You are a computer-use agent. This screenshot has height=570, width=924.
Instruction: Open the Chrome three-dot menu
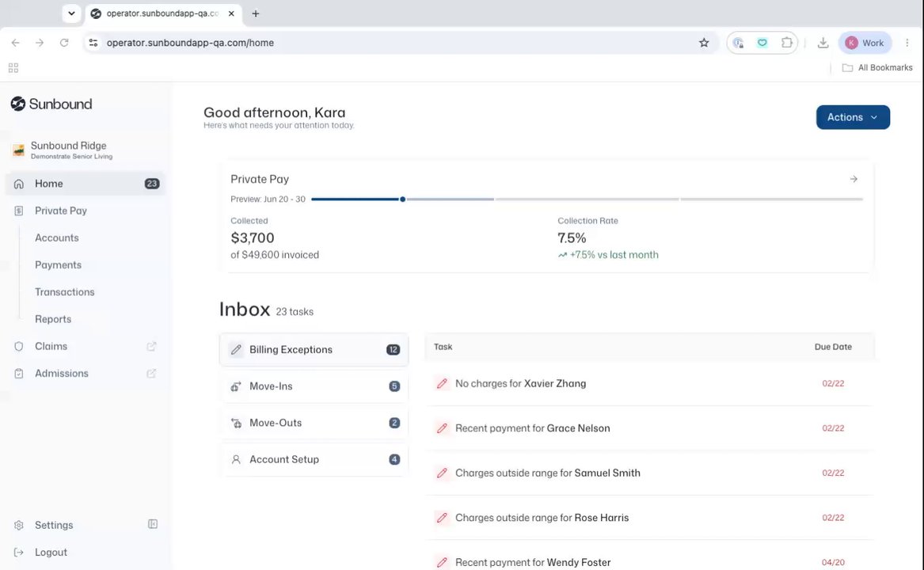[x=907, y=43]
